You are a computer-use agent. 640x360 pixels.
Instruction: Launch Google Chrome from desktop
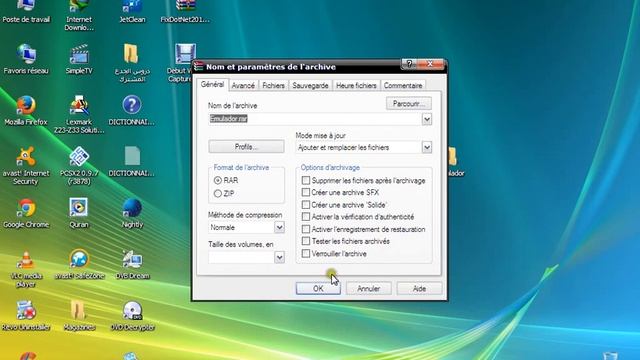point(26,213)
